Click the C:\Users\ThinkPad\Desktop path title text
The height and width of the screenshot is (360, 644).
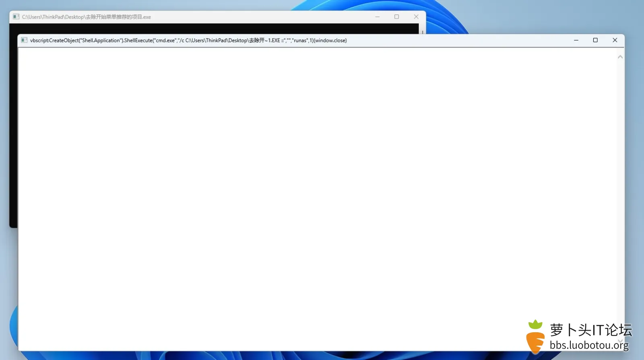coord(87,17)
